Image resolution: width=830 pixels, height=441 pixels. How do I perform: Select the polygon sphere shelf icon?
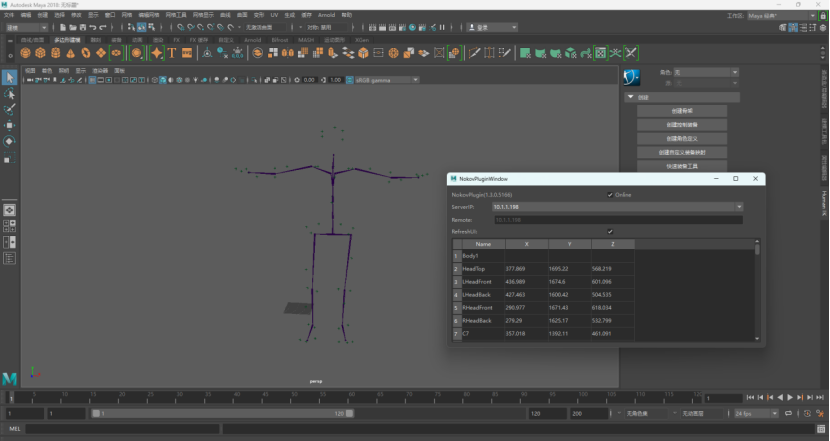25,53
